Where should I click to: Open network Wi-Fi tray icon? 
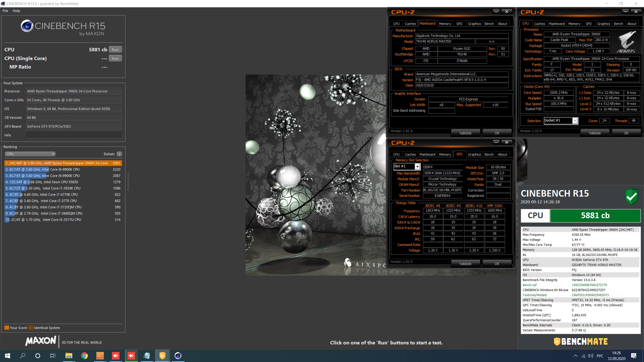[583, 356]
